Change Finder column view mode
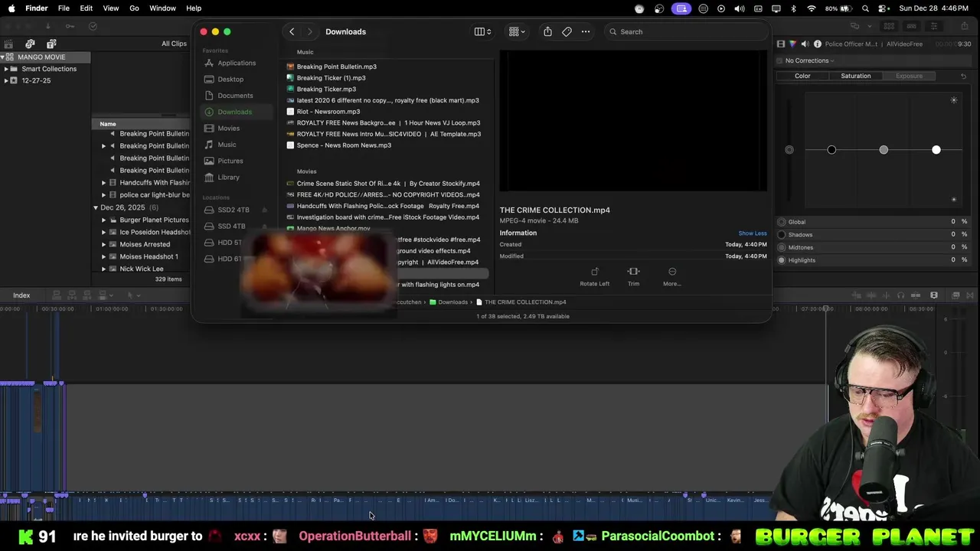This screenshot has height=551, width=980. 482,31
